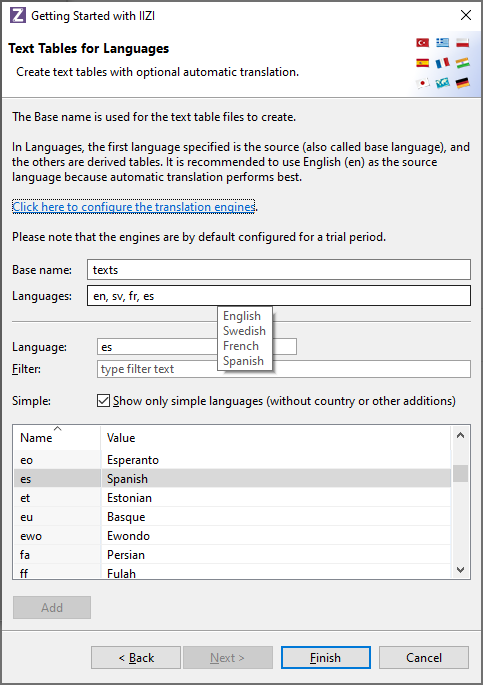Select the Estonian language row
Screen dimensions: 483x685
coord(232,498)
